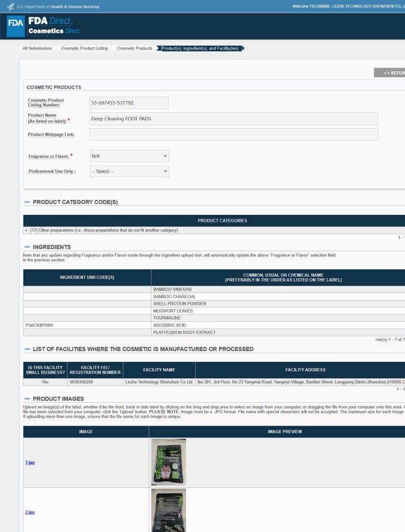Click the first foot pads image preview
The height and width of the screenshot is (532, 405).
(x=168, y=462)
